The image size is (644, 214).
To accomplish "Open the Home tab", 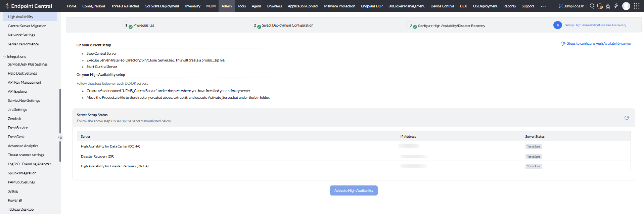I will (x=72, y=6).
